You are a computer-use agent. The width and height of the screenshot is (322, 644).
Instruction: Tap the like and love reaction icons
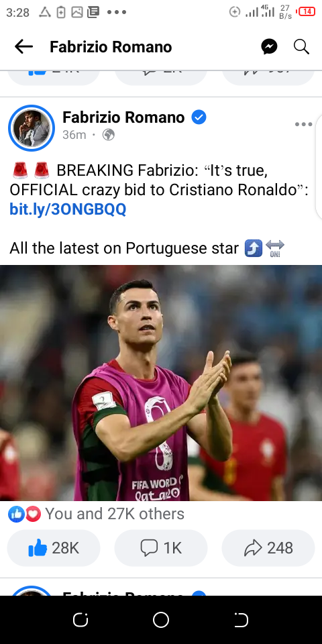point(25,514)
